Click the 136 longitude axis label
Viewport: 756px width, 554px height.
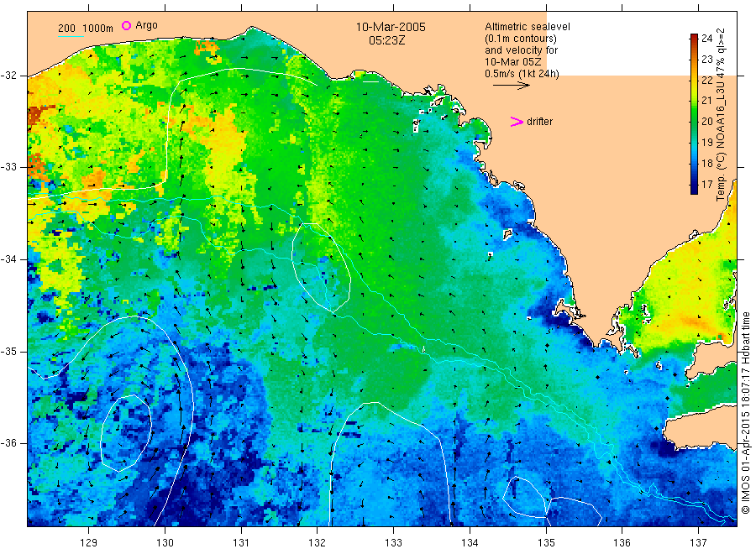[622, 542]
